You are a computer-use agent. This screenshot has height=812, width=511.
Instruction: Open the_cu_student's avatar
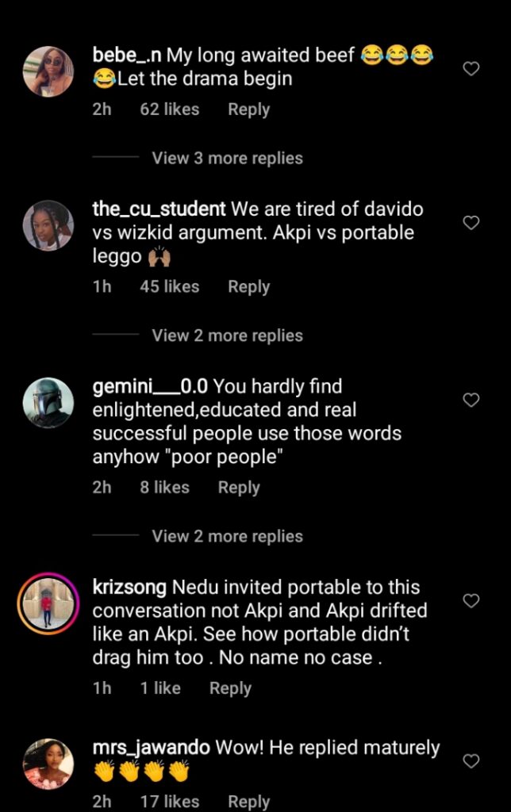tap(48, 226)
